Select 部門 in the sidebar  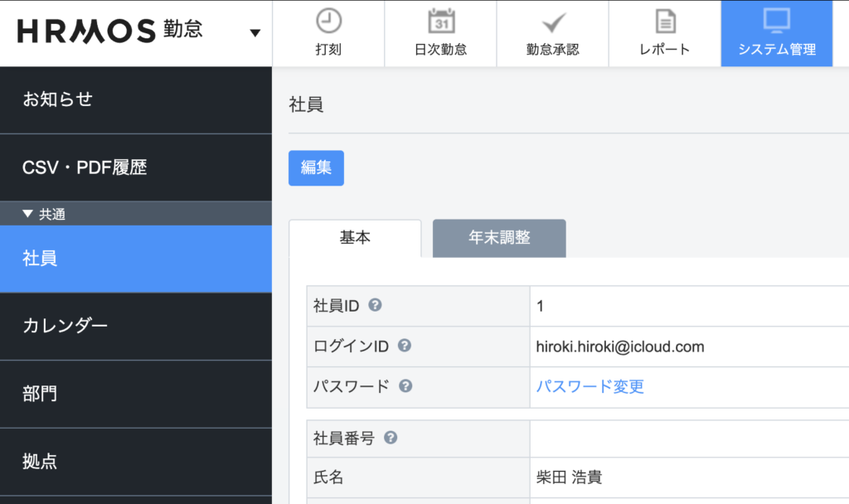pos(40,394)
